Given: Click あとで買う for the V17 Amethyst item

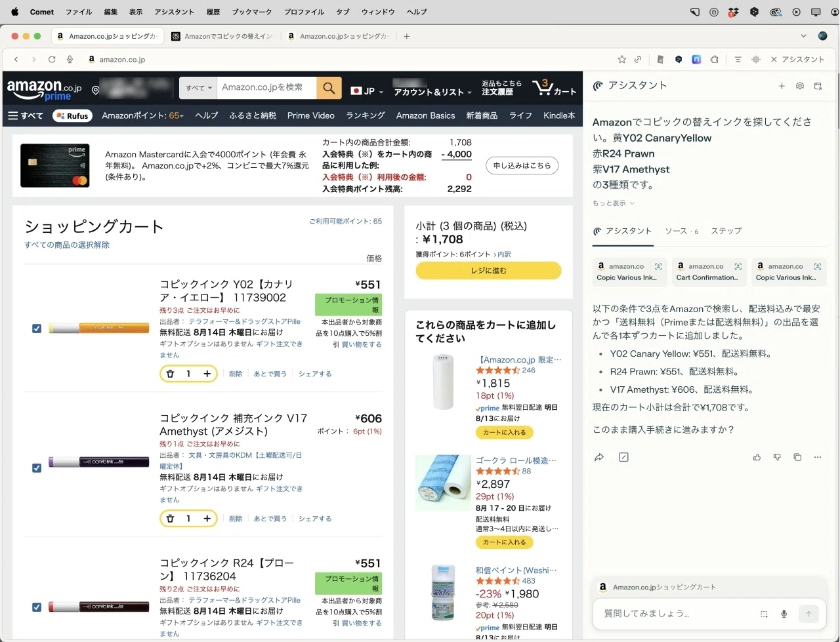Looking at the screenshot, I should 270,518.
